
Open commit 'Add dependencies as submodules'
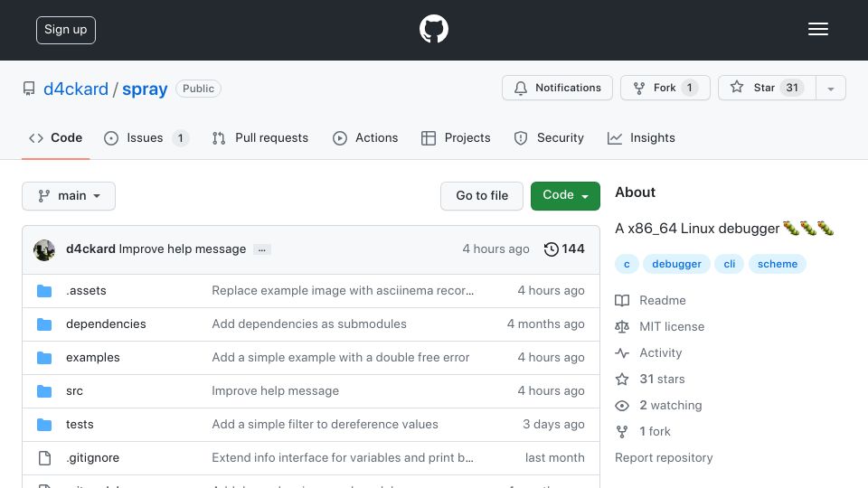click(309, 324)
